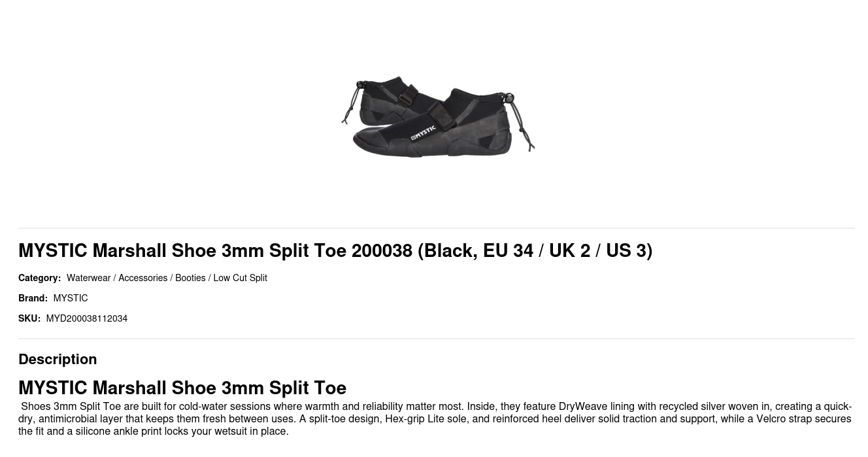Open the Accessories category link
This screenshot has width=868, height=457.
[142, 278]
